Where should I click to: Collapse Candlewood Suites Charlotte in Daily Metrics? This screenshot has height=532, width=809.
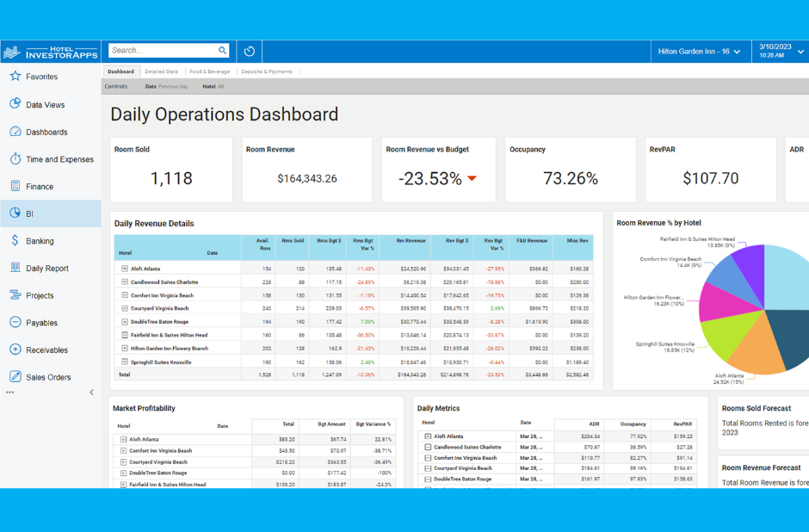(428, 447)
